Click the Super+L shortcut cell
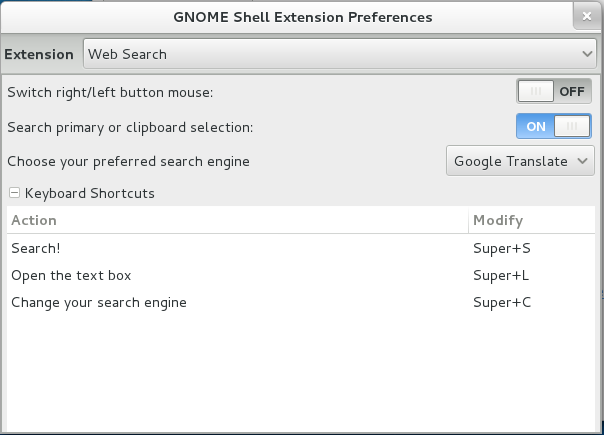 501,275
